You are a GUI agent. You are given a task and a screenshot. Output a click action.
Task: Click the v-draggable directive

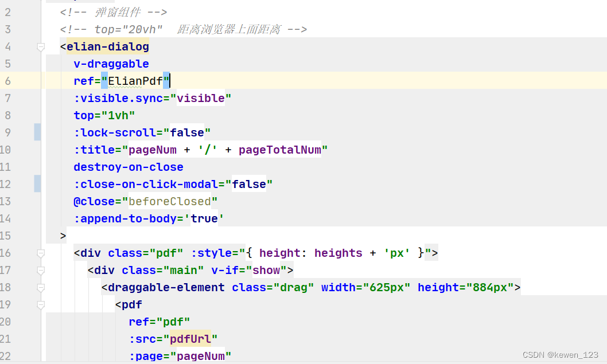pyautogui.click(x=111, y=64)
